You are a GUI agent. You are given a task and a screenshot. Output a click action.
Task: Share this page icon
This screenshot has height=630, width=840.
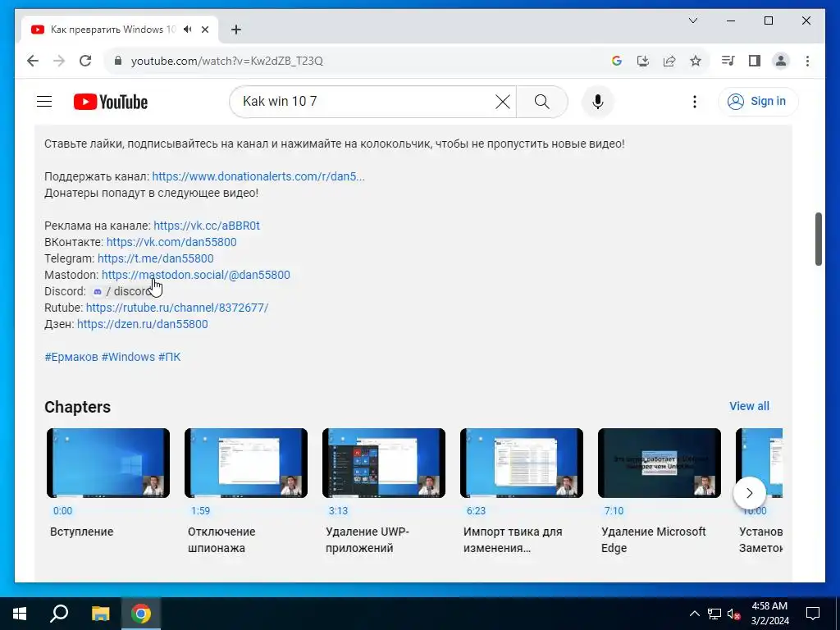tap(669, 61)
